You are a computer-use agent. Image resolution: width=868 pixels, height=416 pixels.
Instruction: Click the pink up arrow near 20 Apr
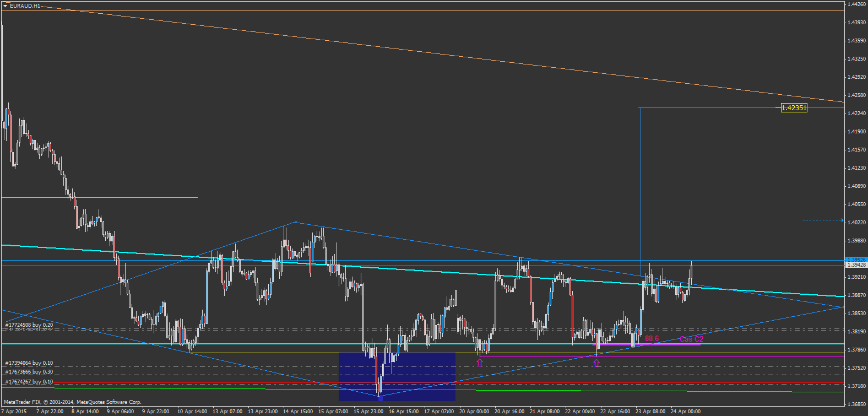(x=480, y=363)
